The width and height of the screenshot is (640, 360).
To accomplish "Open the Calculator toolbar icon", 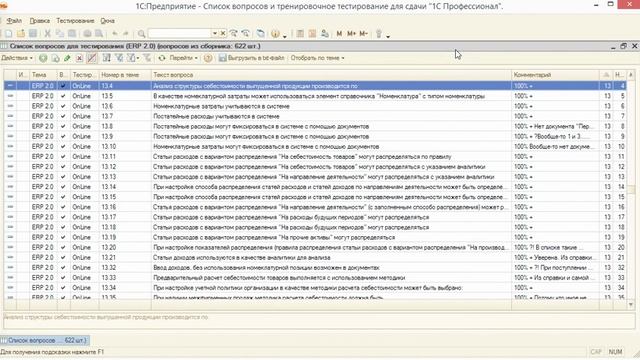I will pyautogui.click(x=300, y=34).
